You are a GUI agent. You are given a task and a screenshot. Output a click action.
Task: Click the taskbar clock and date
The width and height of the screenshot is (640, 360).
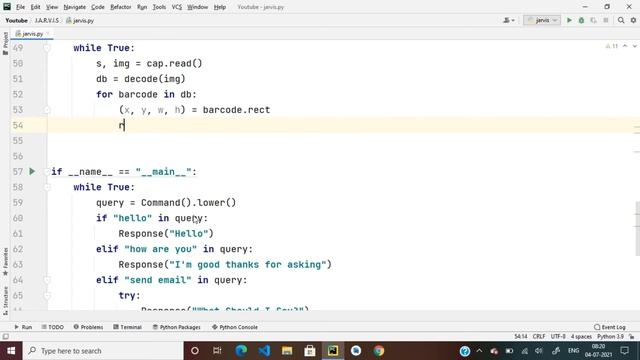598,351
